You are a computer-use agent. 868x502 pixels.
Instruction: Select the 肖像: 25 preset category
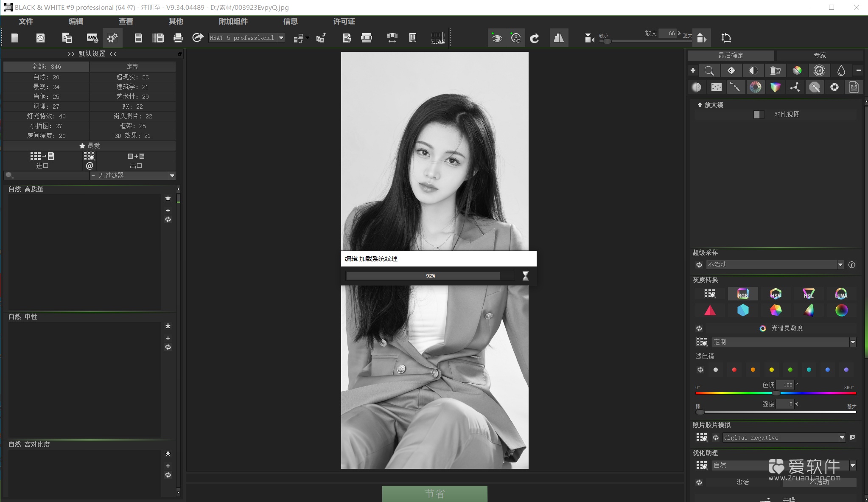click(x=46, y=96)
